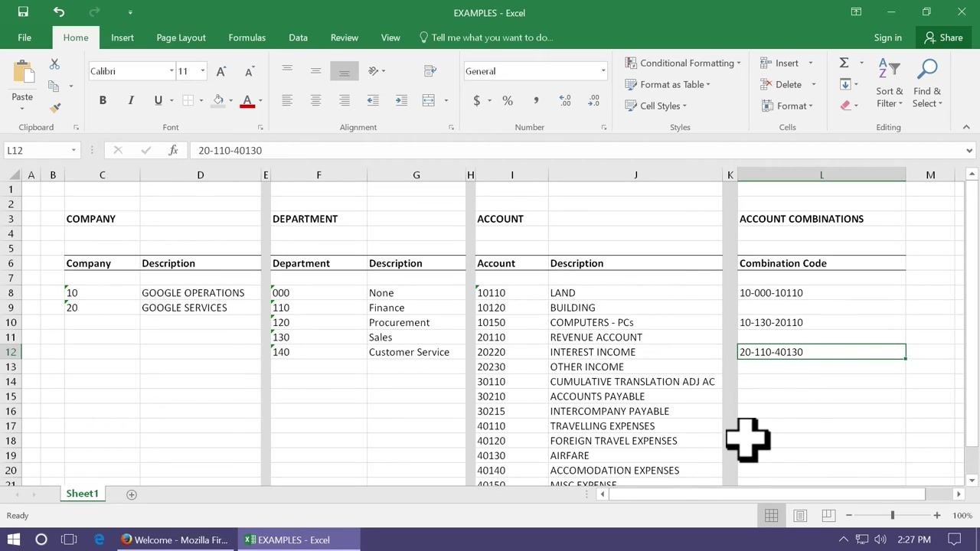Click Sign in link
980x551 pixels.
[x=887, y=37]
